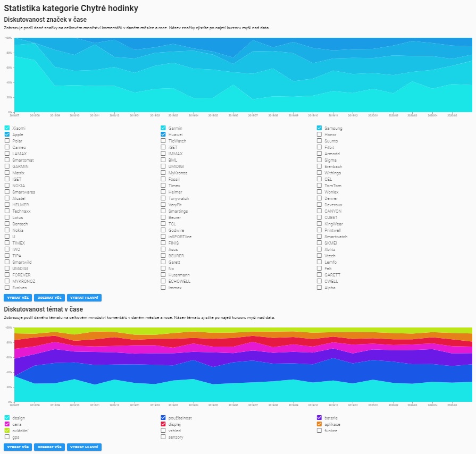
Task: Uncheck the použitelnost topic checkbox
Action: 163,418
